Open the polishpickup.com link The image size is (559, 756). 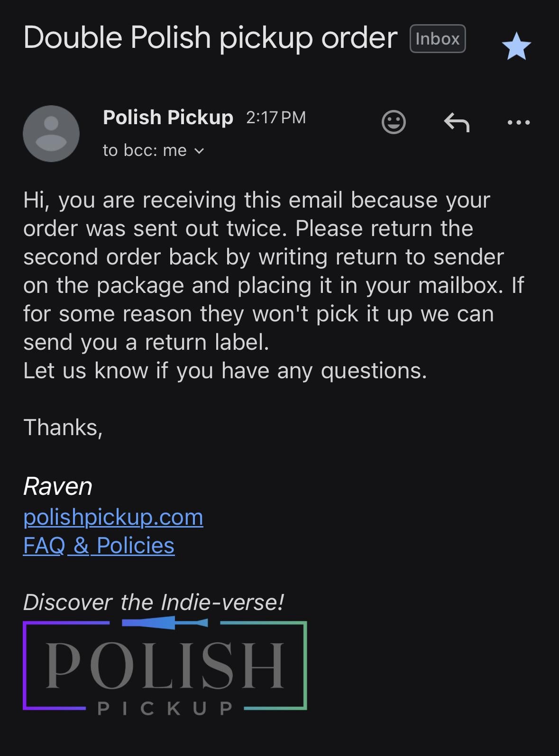click(x=113, y=517)
